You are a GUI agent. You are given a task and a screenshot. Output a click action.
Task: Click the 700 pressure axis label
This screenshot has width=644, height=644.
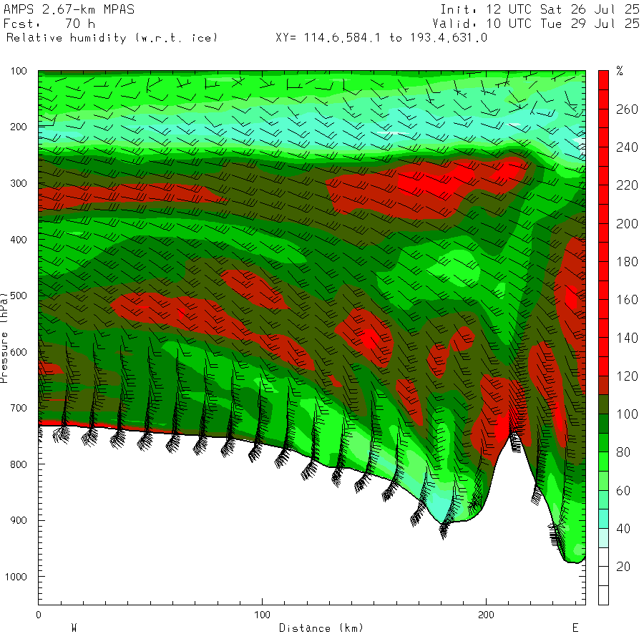tap(19, 409)
